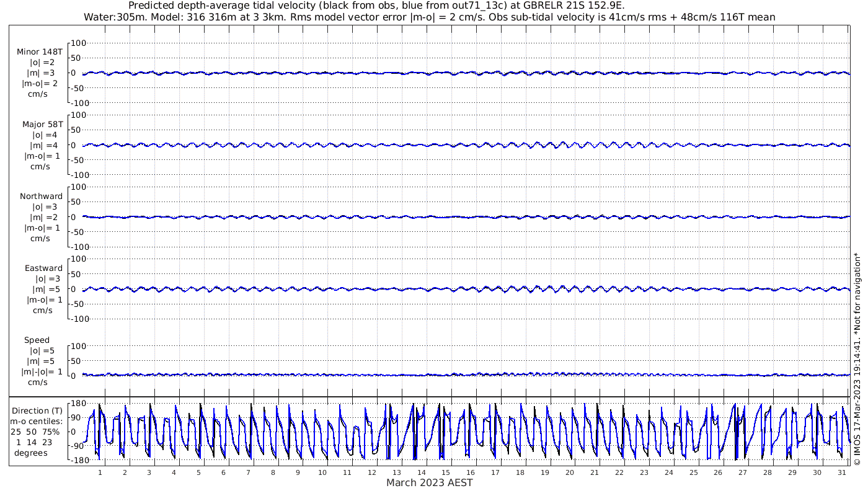Click the '|o| =4' value under Major 58T
The image size is (868, 496).
coord(43,135)
